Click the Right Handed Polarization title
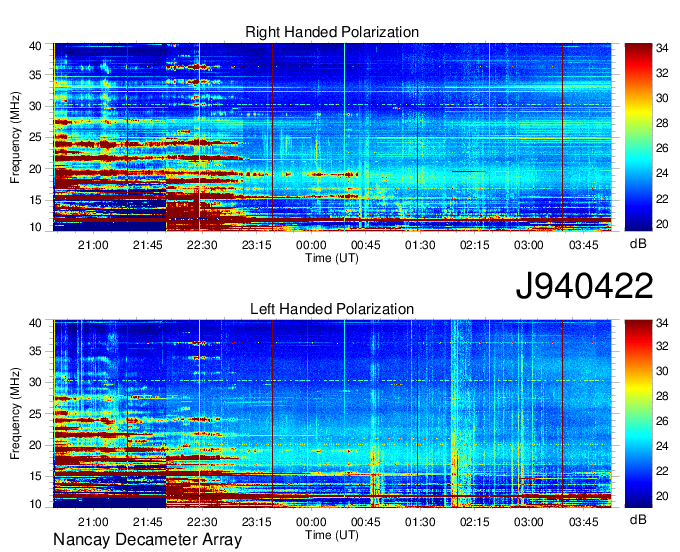 click(332, 32)
